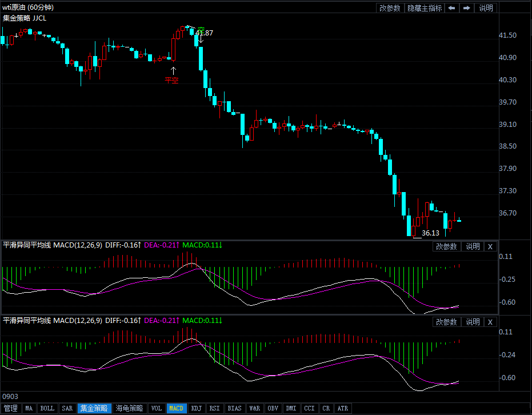Open 改参数 in the upper MACD panel
This screenshot has width=532, height=415.
pyautogui.click(x=446, y=246)
